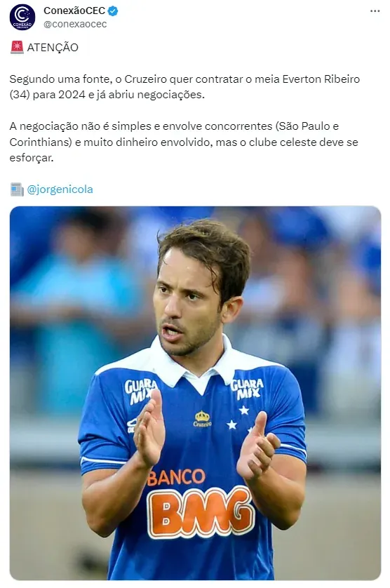Open the three-dot more options menu
The height and width of the screenshot is (588, 390).
pyautogui.click(x=375, y=11)
